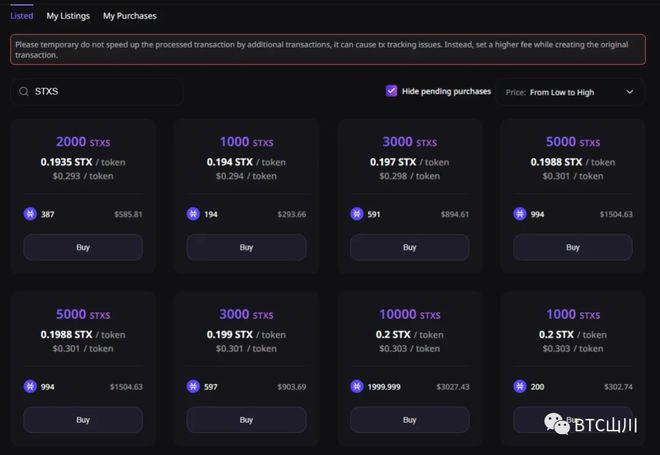Buy the 1000 STXS listing at 0.194
The image size is (660, 455).
click(246, 247)
